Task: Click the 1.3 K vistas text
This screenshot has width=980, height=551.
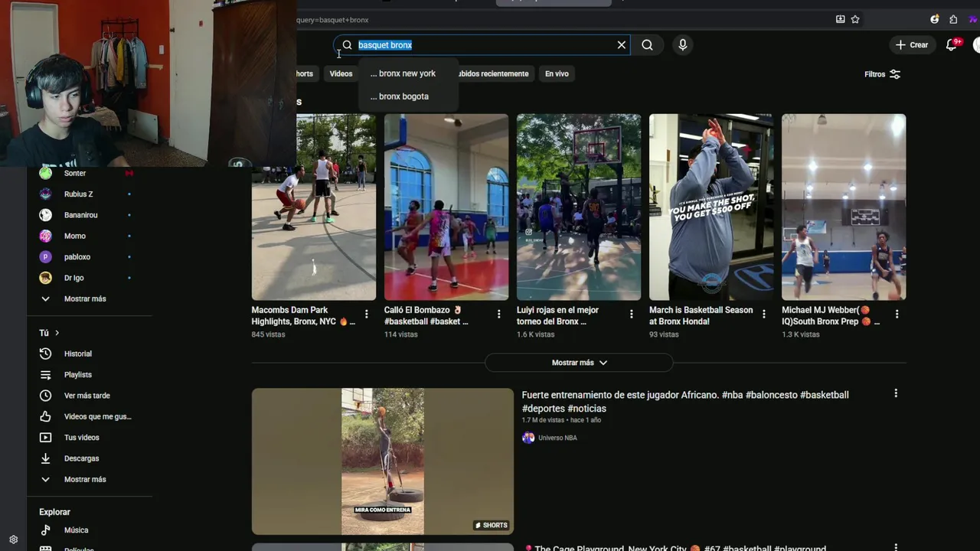Action: (801, 334)
